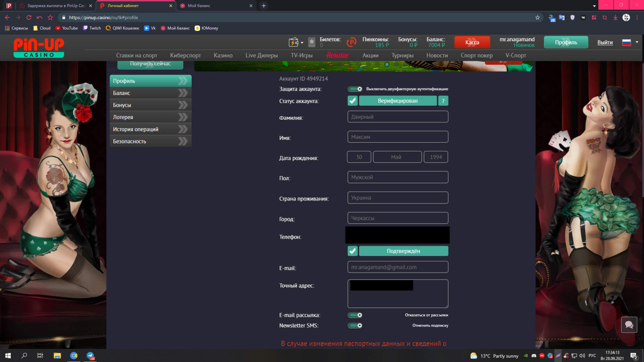The image size is (644, 362).
Task: Open История операций in the sidebar
Action: tap(150, 129)
